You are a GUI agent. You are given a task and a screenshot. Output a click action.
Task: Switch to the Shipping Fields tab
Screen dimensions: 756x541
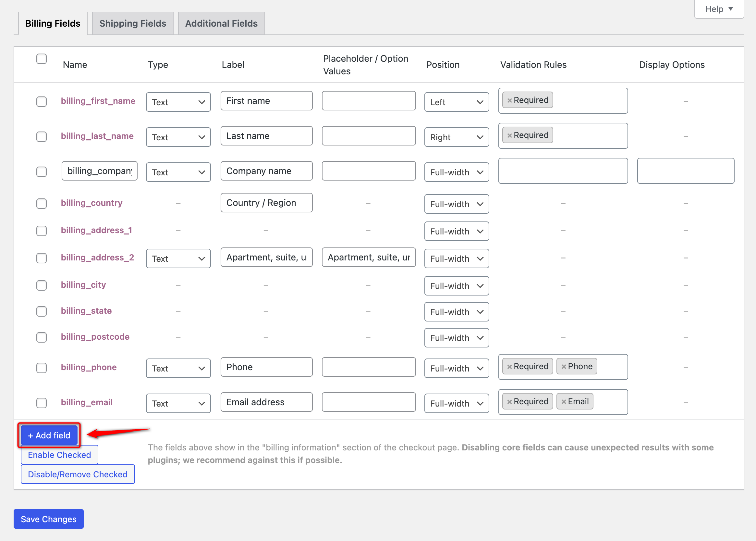pyautogui.click(x=132, y=23)
